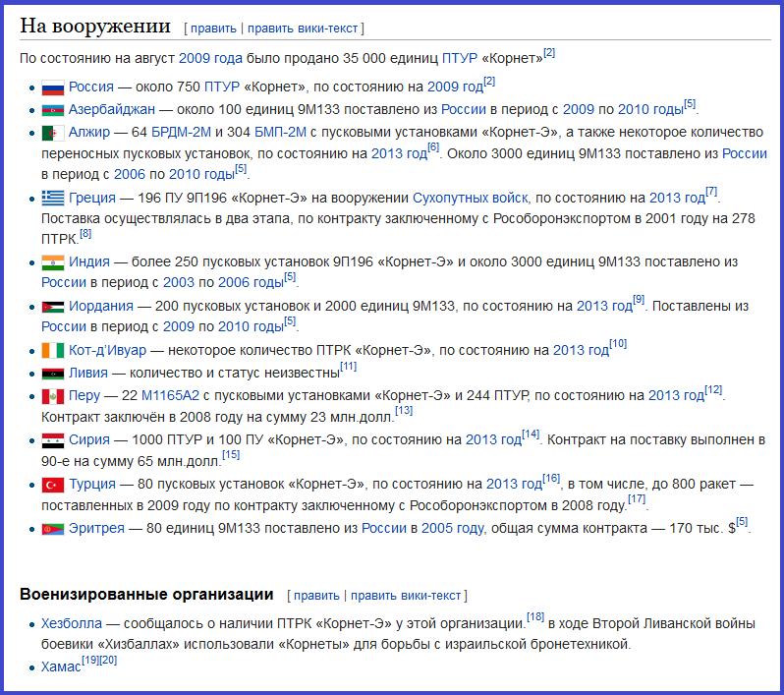This screenshot has height=695, width=784.
Task: Jump to footnote [15]
Action: pyautogui.click(x=231, y=454)
